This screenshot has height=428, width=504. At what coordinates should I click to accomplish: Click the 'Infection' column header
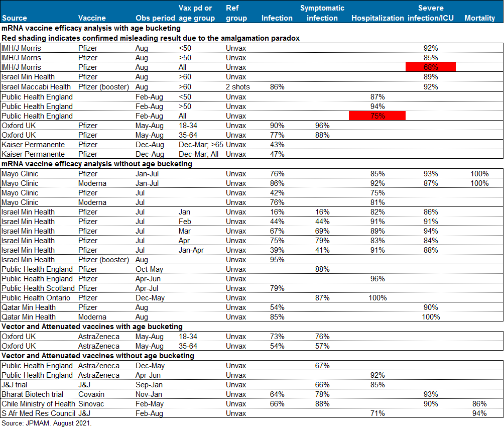pyautogui.click(x=277, y=18)
